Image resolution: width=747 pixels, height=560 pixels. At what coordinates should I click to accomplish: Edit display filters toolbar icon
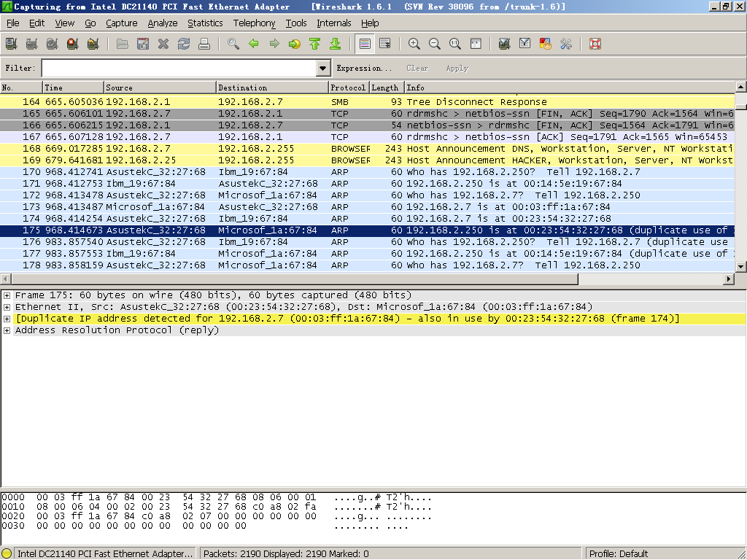pos(525,44)
